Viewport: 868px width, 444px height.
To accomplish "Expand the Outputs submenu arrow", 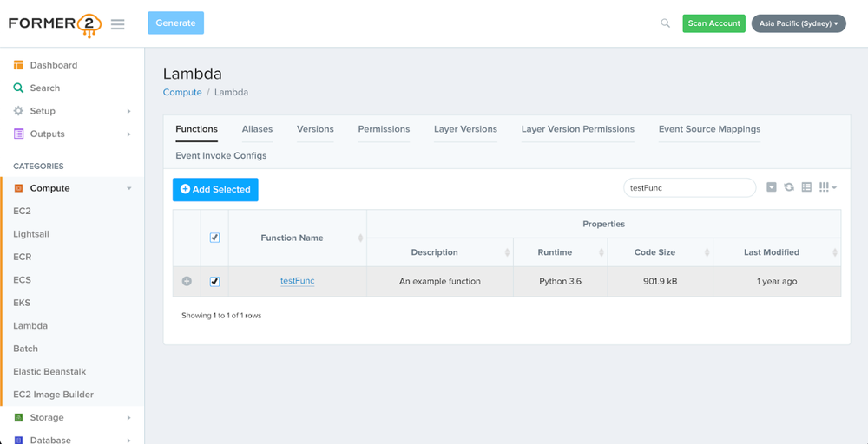I will click(128, 134).
